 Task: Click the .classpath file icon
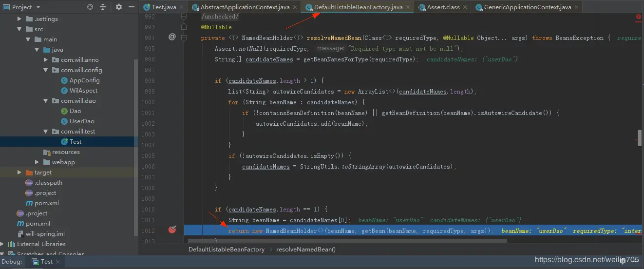(x=29, y=183)
